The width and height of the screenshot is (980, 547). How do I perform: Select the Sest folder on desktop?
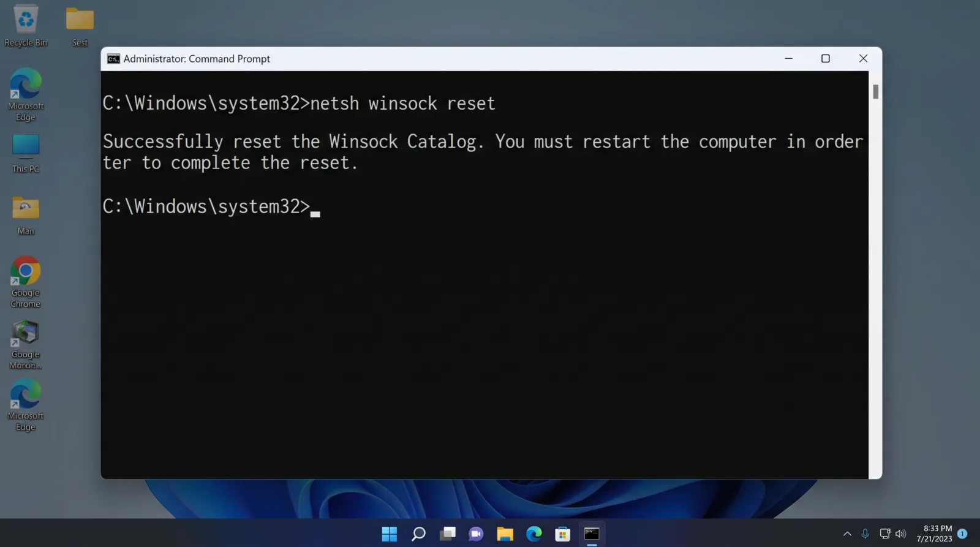(x=80, y=26)
